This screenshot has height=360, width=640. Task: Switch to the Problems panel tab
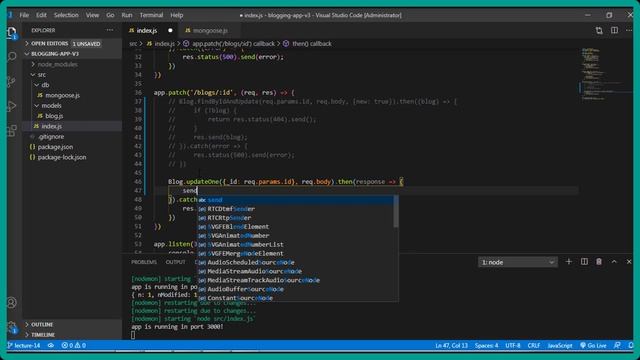pyautogui.click(x=144, y=262)
